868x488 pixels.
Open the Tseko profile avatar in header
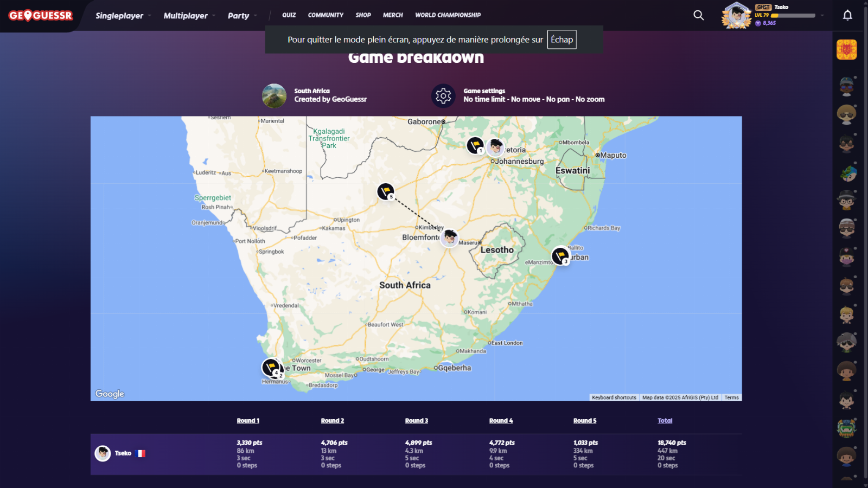736,15
